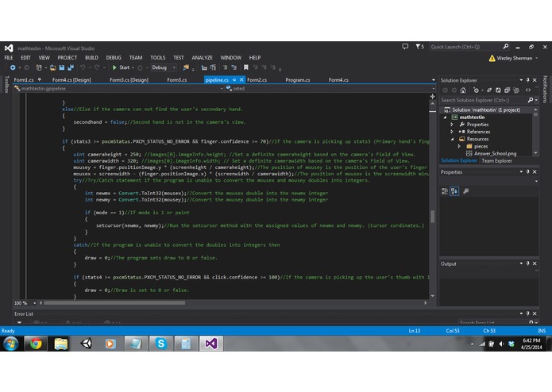Close the pipeline.cs tab

click(x=241, y=80)
